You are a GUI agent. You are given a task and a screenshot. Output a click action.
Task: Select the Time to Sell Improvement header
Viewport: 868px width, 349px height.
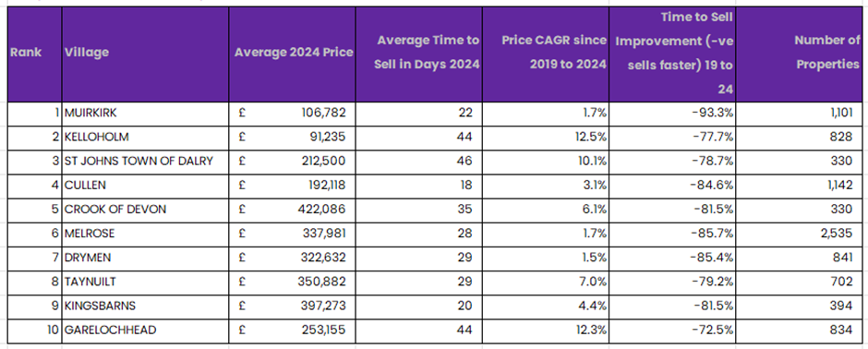672,54
